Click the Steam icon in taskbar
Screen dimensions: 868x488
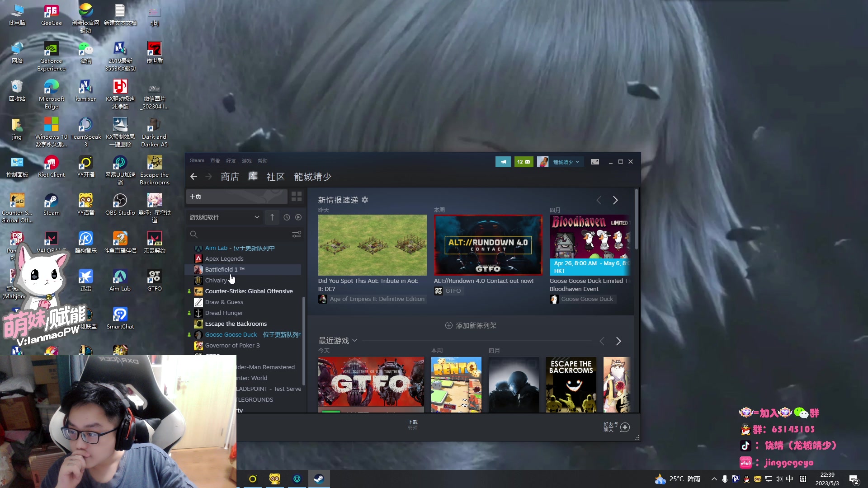(319, 479)
